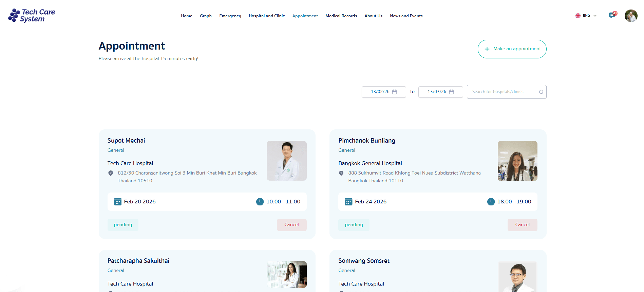Click the search magnifier icon
Viewport: 644px width, 292px height.
pyautogui.click(x=541, y=92)
